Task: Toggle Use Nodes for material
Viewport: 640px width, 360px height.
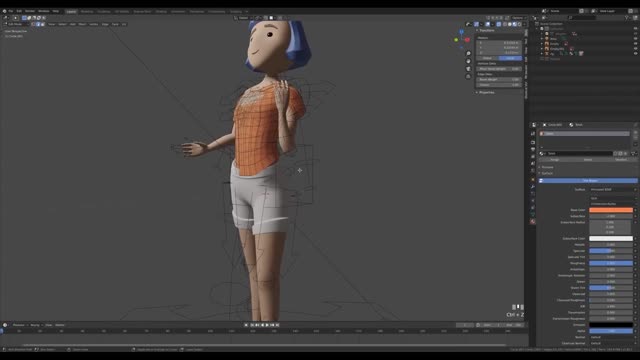Action: (588, 180)
